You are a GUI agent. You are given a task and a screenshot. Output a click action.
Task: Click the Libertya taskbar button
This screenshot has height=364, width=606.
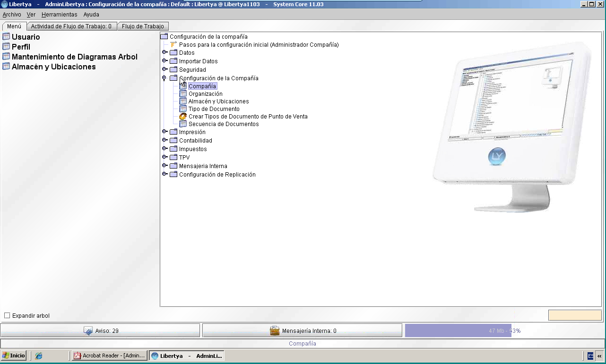click(x=186, y=356)
